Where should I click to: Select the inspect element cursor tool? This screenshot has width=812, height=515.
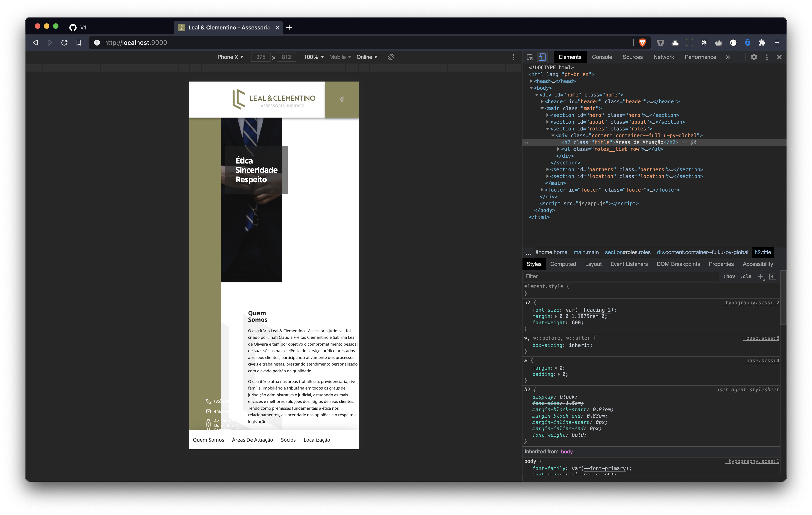click(530, 57)
